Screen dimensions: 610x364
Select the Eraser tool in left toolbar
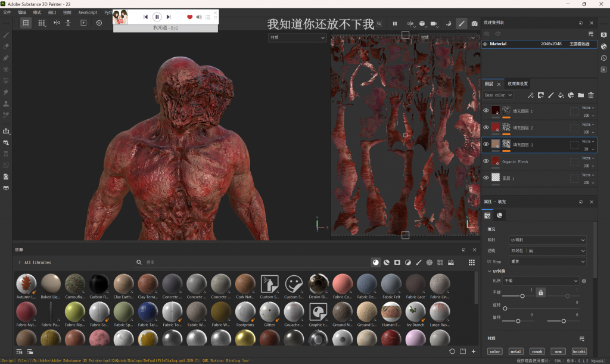pyautogui.click(x=6, y=46)
